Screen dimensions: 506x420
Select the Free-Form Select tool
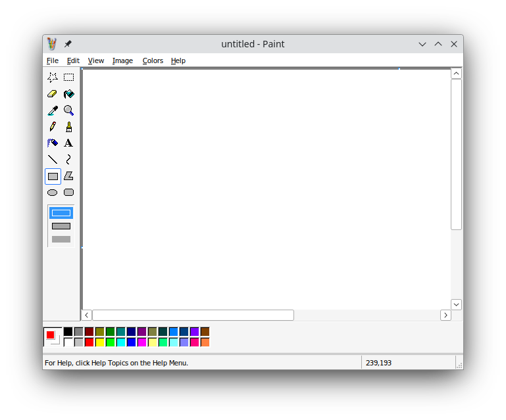53,78
